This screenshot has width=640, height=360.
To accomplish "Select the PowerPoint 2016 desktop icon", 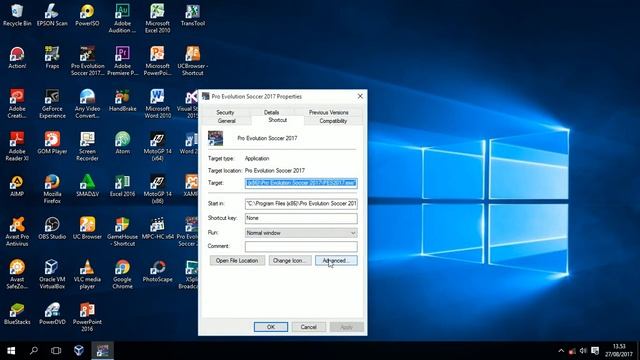I will coord(87,317).
